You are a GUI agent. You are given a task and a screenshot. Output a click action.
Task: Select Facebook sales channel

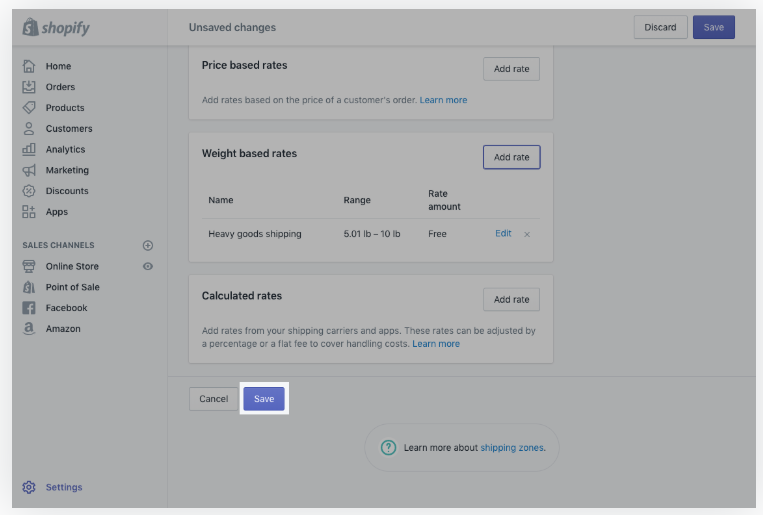[67, 308]
